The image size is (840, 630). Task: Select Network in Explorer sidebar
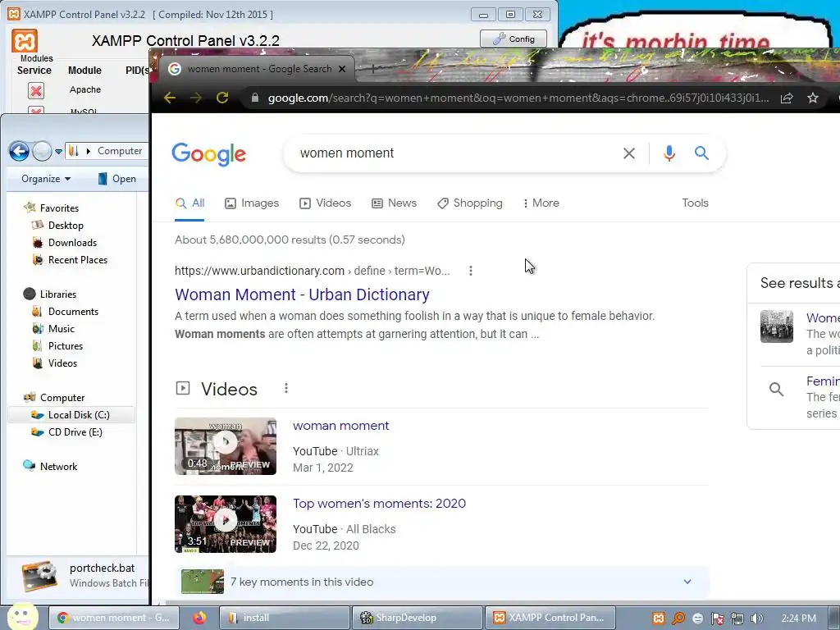(50, 467)
